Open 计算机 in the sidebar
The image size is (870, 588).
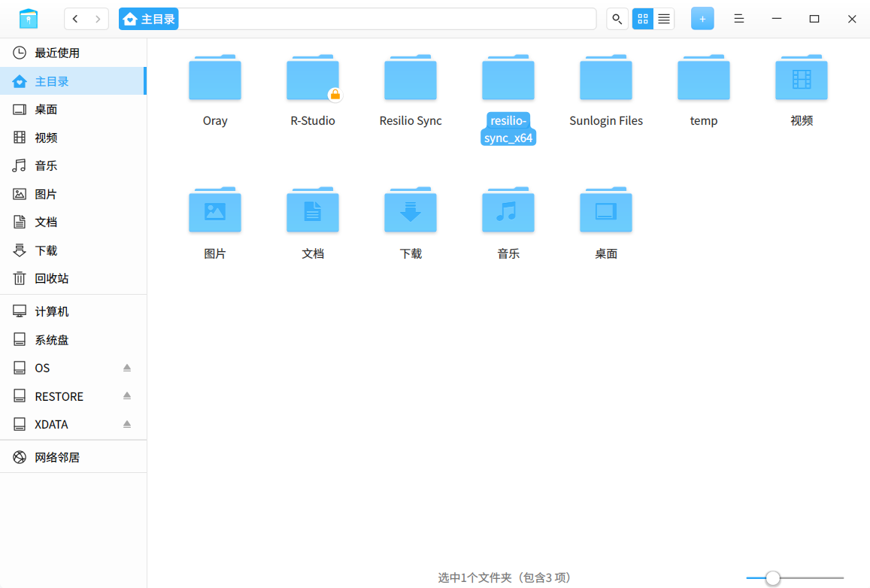73,311
